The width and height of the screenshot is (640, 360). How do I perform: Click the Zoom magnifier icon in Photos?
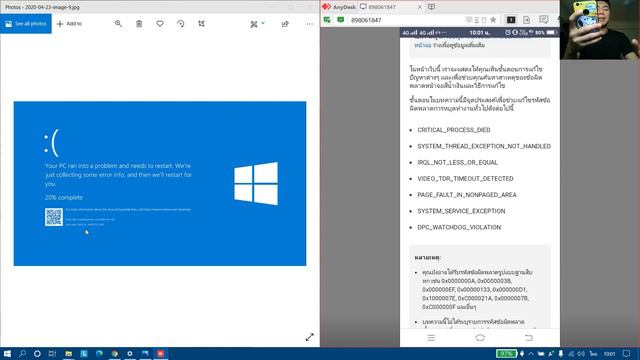tap(118, 24)
